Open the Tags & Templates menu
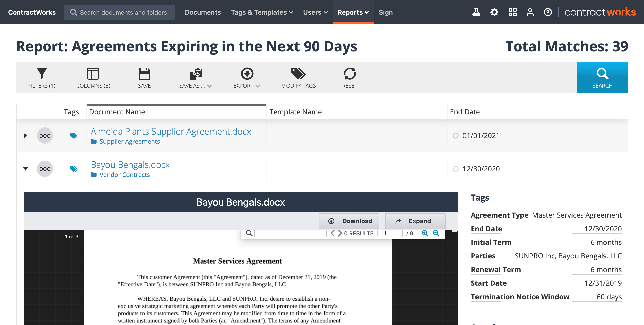This screenshot has height=325, width=644. 261,12
